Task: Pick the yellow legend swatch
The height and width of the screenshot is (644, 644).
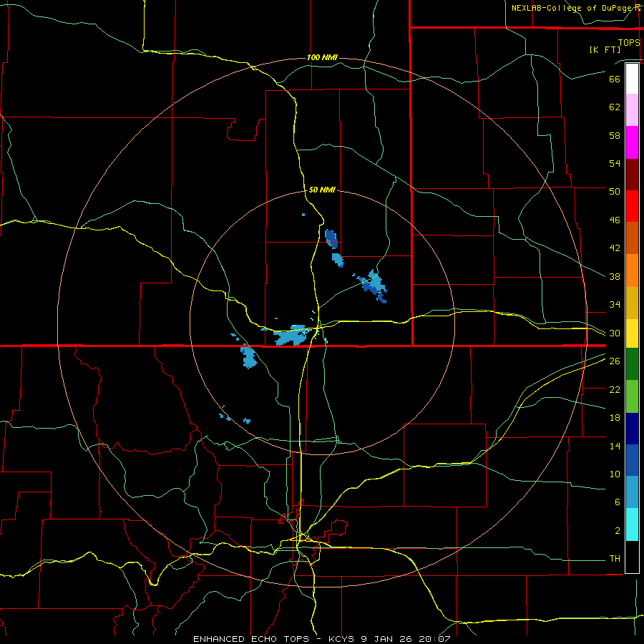Action: click(632, 333)
